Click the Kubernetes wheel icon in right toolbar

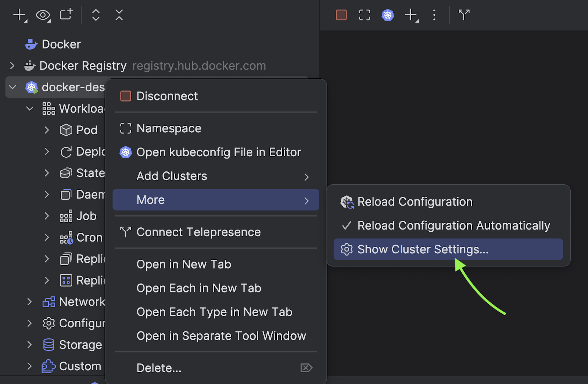click(388, 15)
